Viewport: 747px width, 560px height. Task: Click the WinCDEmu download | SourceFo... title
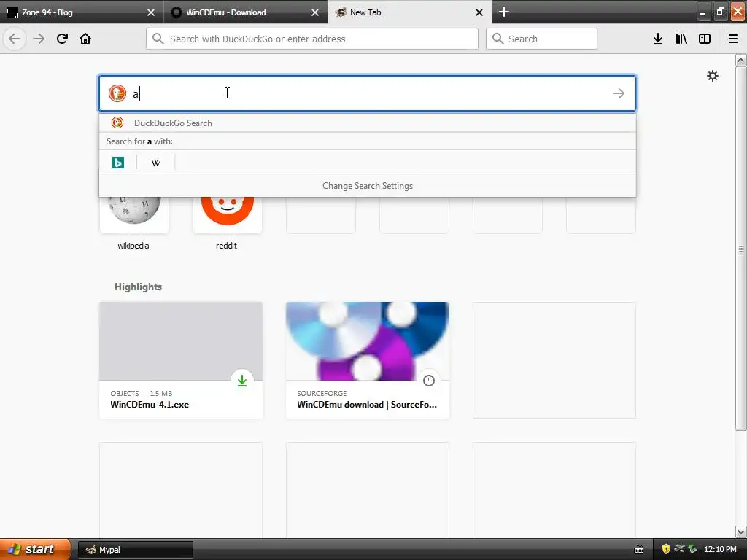367,404
